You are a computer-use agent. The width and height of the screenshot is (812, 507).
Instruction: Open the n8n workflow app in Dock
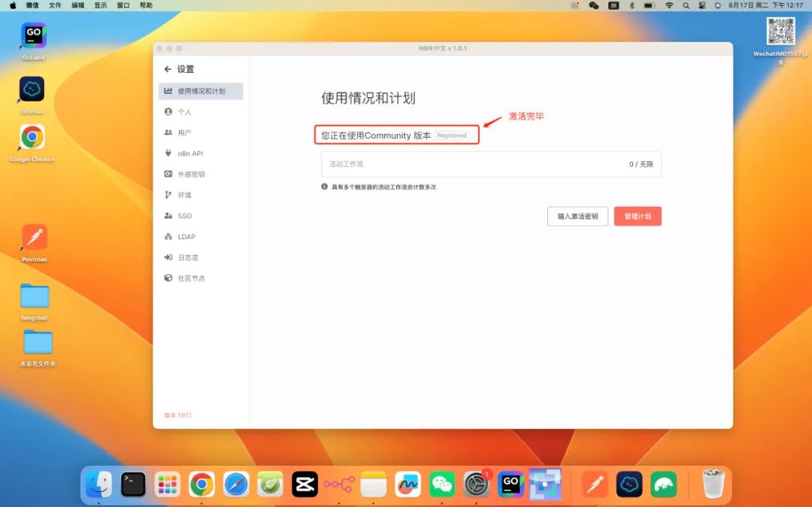point(339,484)
